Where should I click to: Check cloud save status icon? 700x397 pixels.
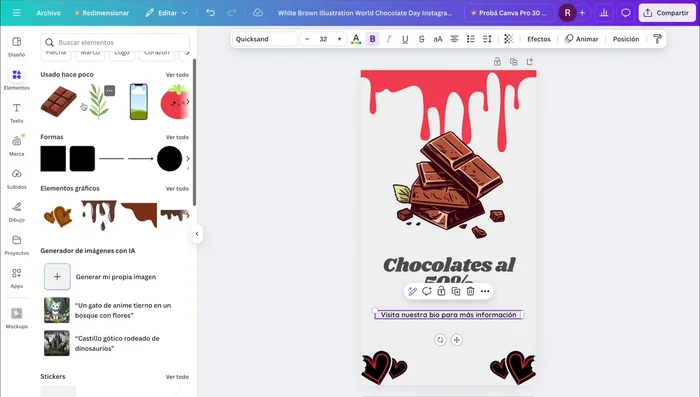[258, 13]
